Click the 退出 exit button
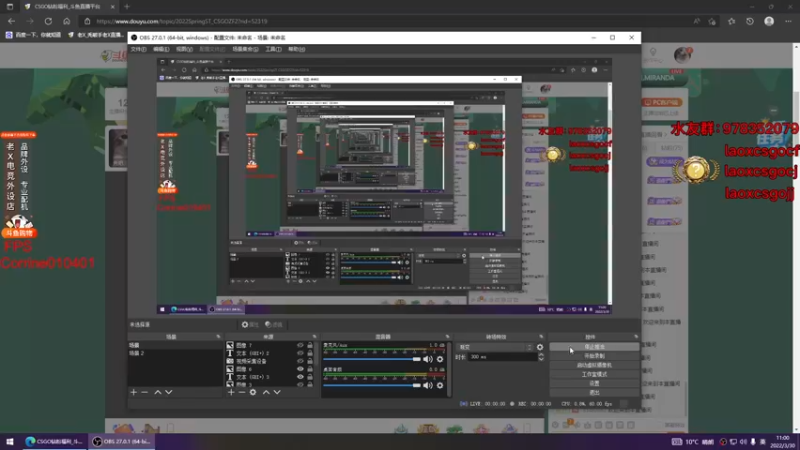The width and height of the screenshot is (800, 450). (x=594, y=393)
